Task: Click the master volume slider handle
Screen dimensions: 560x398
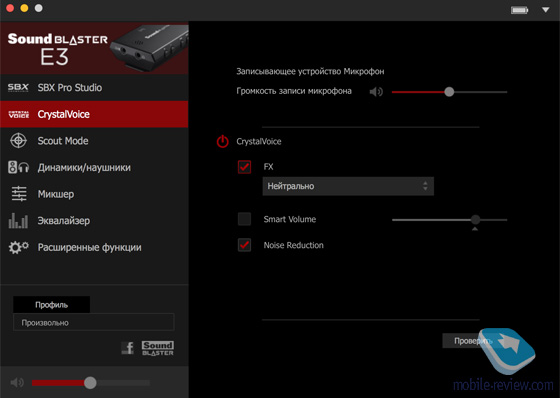Action: click(x=90, y=383)
